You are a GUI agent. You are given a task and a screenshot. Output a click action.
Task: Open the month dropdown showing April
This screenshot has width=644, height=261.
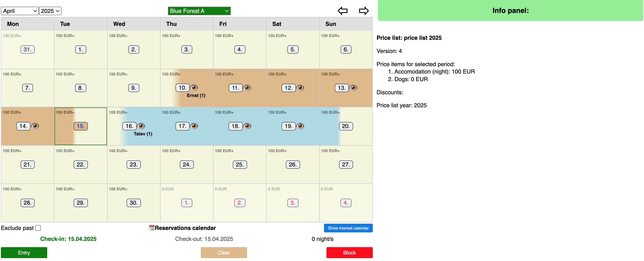pyautogui.click(x=20, y=11)
